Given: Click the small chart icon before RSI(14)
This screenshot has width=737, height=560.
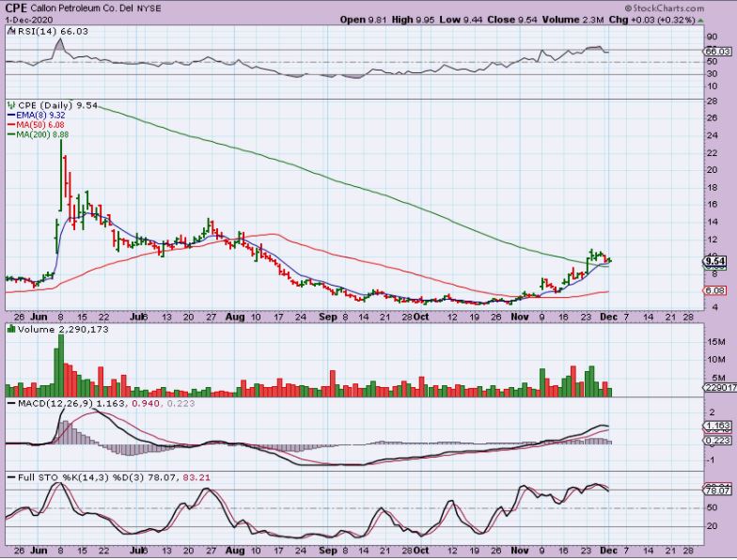Looking at the screenshot, I should point(11,32).
